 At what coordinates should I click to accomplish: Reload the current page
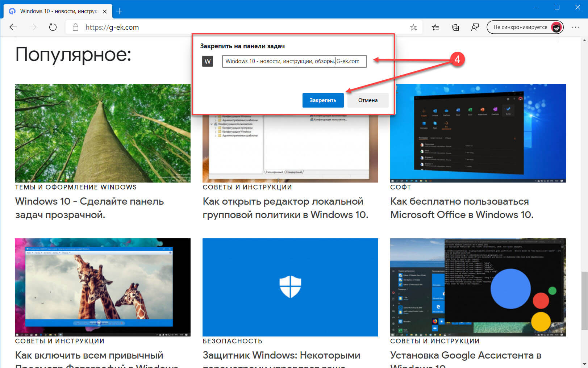[x=53, y=27]
